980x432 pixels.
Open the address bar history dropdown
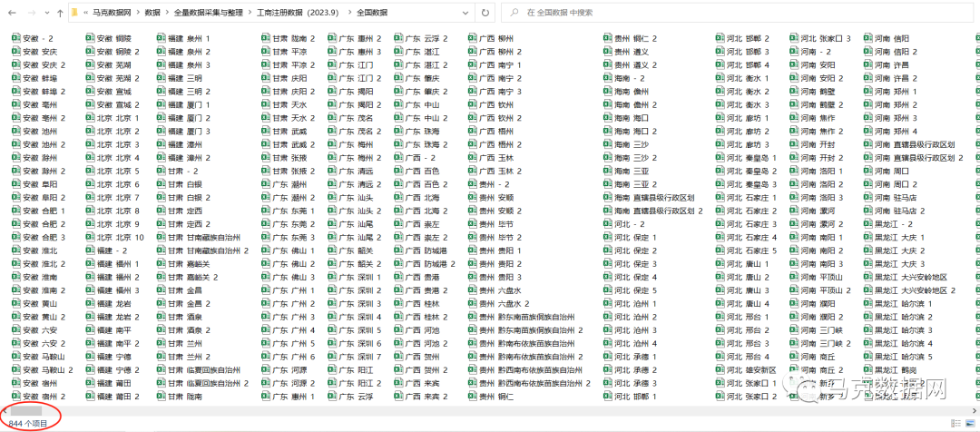point(466,13)
